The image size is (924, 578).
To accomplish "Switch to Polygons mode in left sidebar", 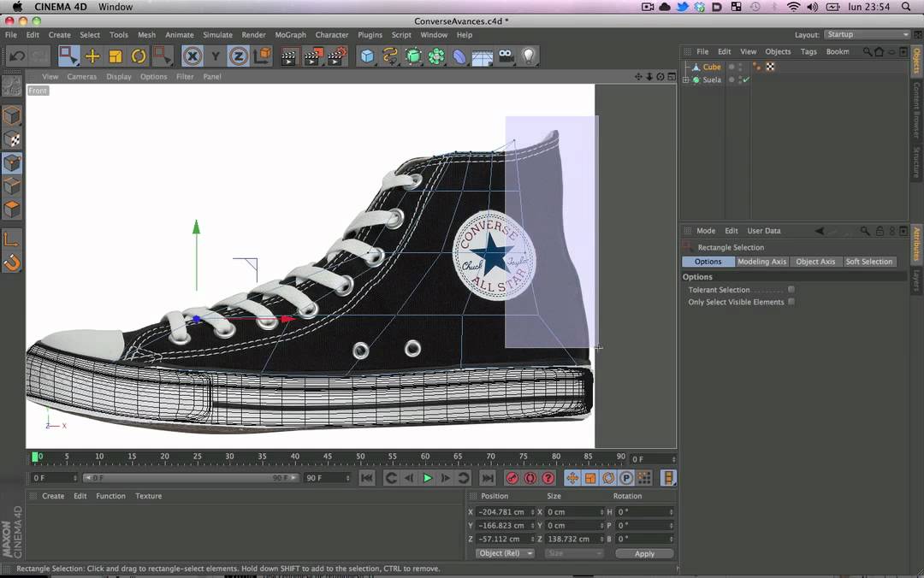I will click(12, 209).
